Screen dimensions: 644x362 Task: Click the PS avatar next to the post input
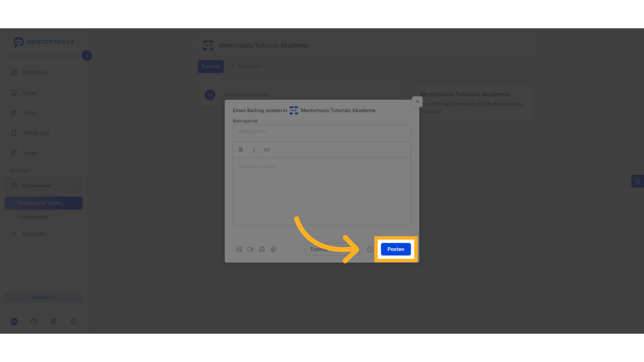pos(210,95)
